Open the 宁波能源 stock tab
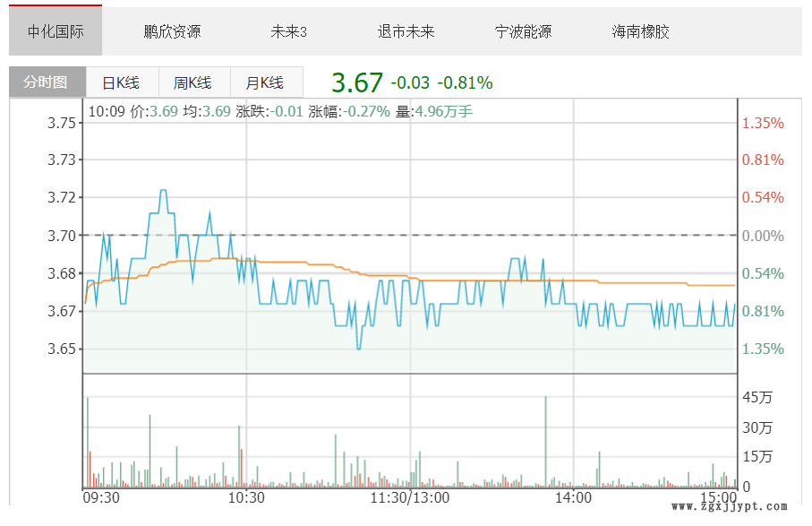Viewport: 812px width, 526px height. click(523, 31)
